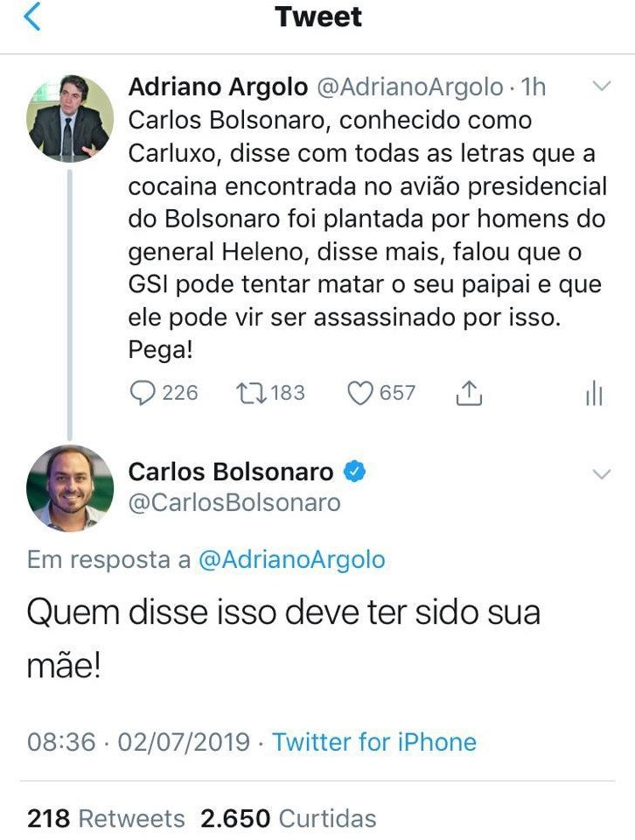Viewport: 635px width, 840px height.
Task: Tap the share upload icon
Action: (470, 395)
